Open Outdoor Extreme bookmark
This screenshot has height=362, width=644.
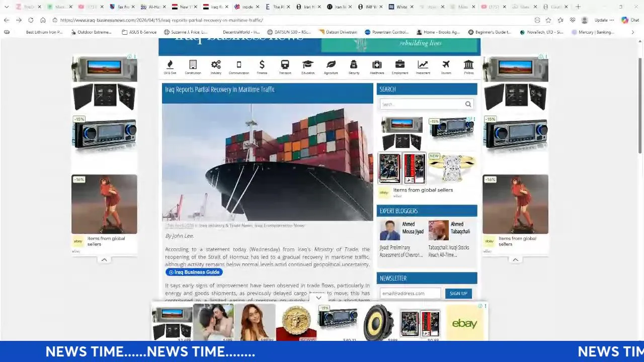pyautogui.click(x=91, y=32)
